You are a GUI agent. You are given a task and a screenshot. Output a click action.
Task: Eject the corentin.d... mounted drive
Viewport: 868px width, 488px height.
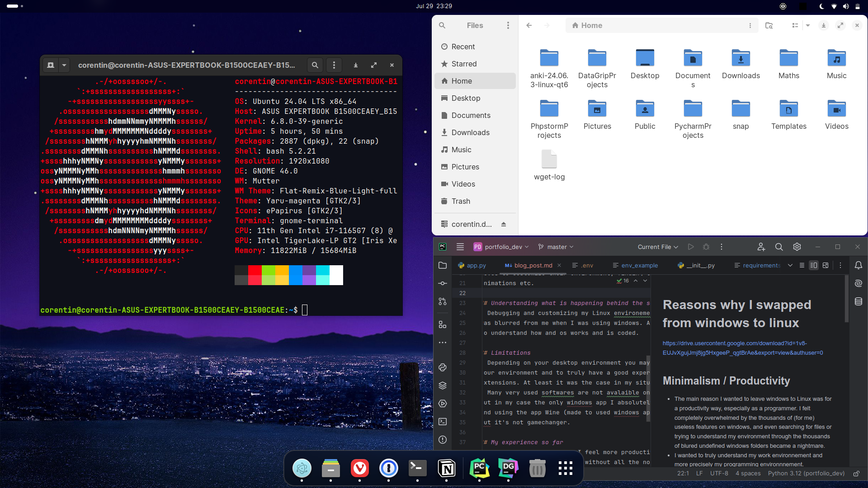[x=504, y=224]
